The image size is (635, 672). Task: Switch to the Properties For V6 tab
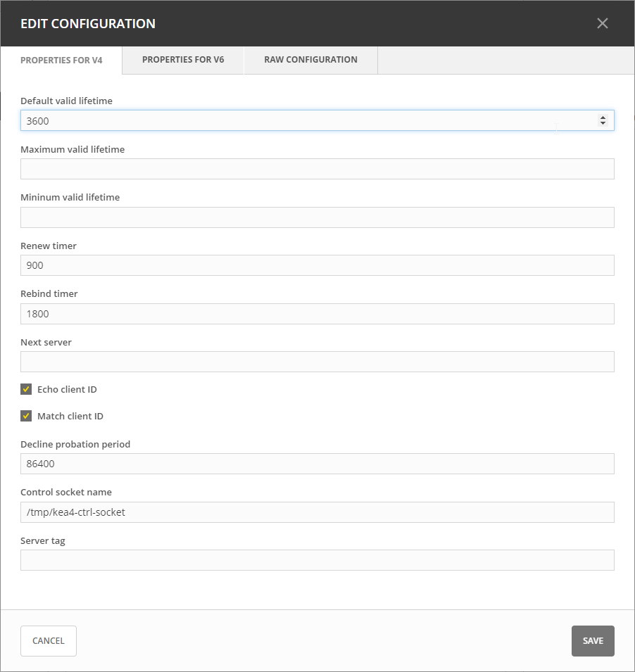182,60
